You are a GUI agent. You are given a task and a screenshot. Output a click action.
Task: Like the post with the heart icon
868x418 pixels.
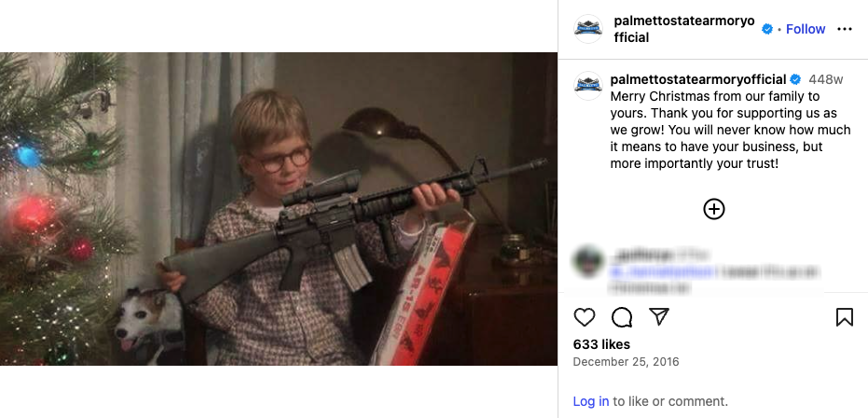click(584, 317)
